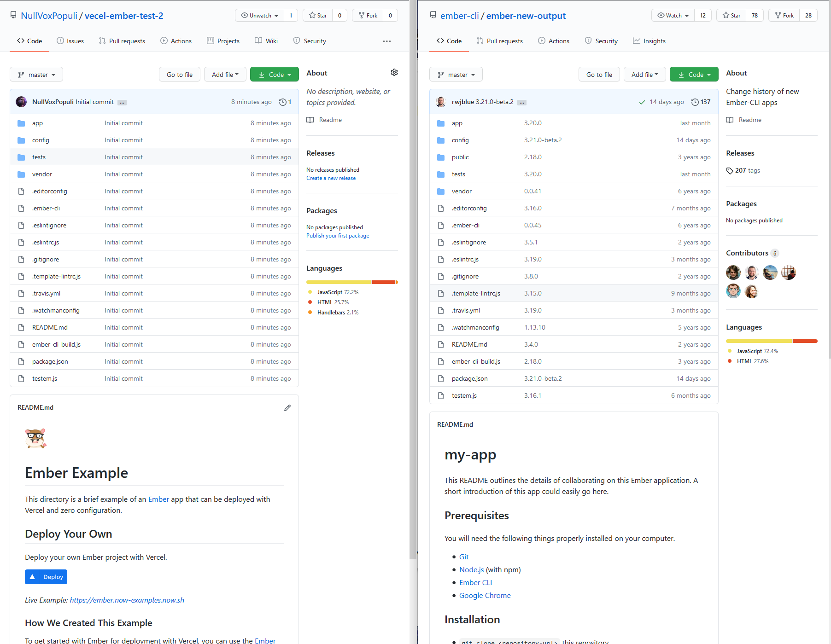The image size is (831, 644).
Task: Open the Wiki tab
Action: tap(266, 41)
